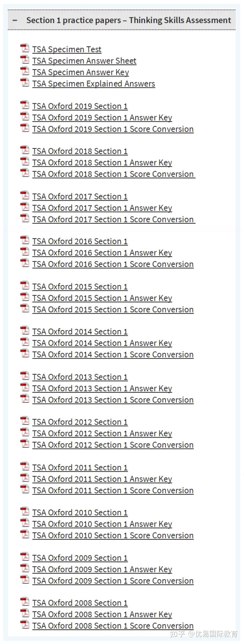This screenshot has width=244, height=644.
Task: Open TSA Oxford 2010 Section 1 Answer Key
Action: click(x=102, y=524)
